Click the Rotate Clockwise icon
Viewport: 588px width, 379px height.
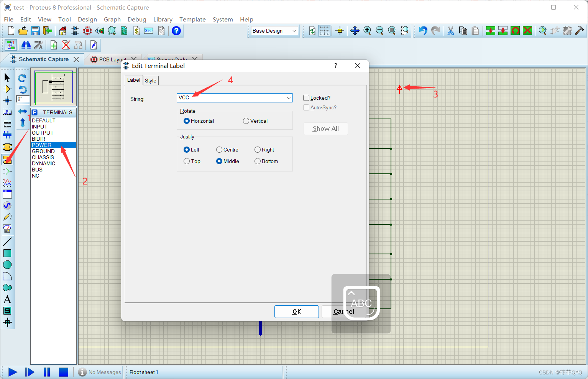coord(22,78)
